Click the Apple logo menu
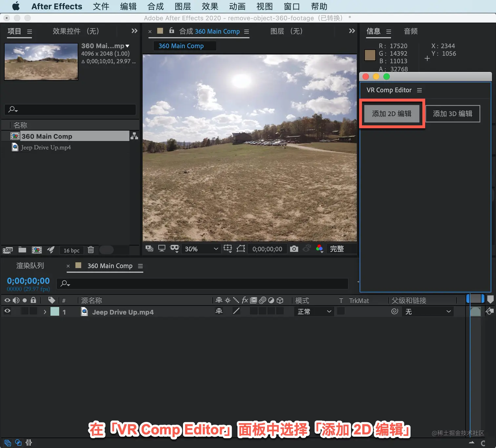 (x=16, y=6)
